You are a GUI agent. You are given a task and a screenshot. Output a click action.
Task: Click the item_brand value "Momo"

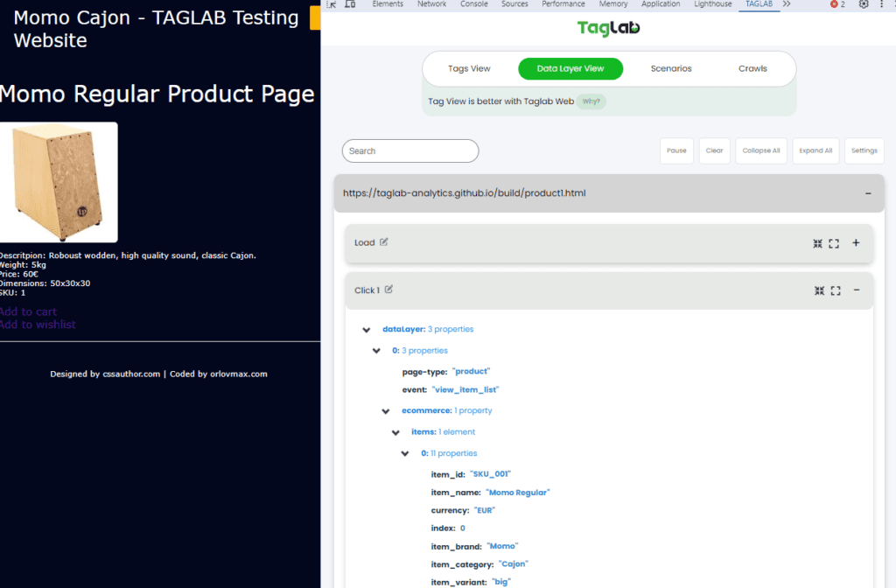[502, 546]
